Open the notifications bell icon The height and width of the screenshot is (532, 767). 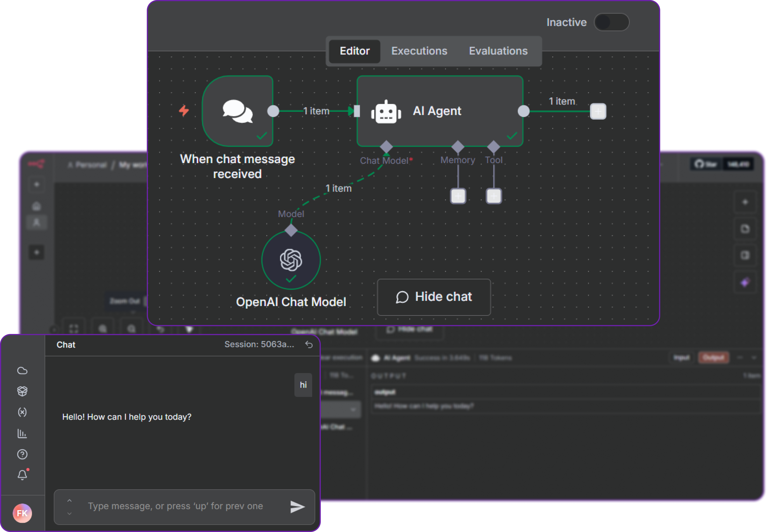[x=22, y=475]
